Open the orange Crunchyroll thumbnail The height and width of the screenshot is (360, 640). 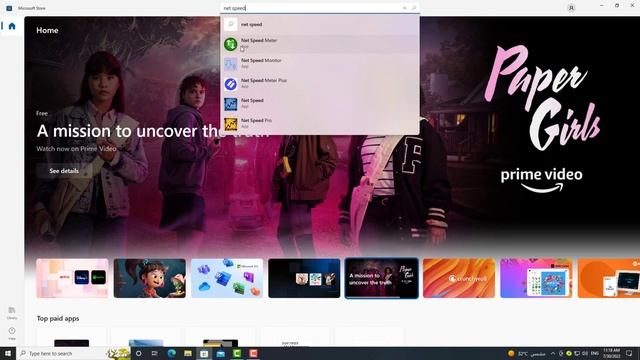coord(459,278)
